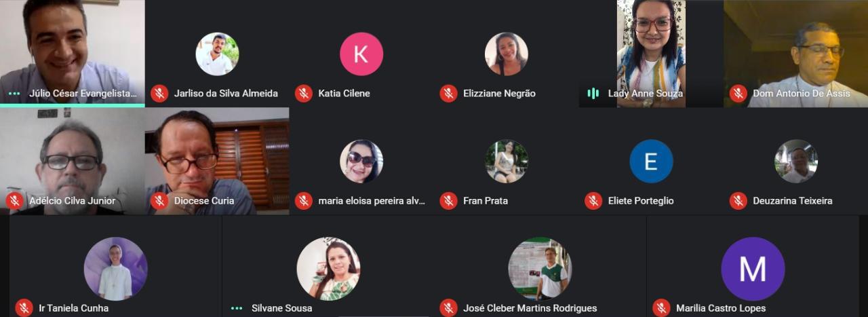868x317 pixels.
Task: Click muted mic icon on Dom Antonio De Assis
Action: click(738, 94)
